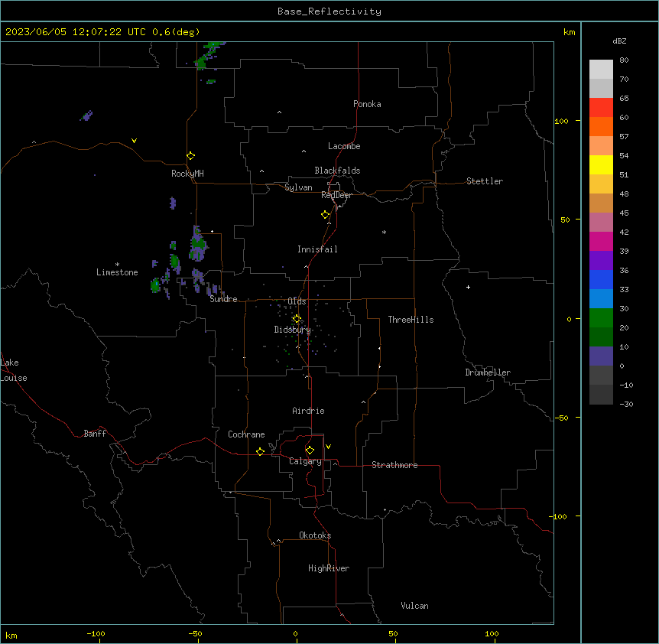Image resolution: width=659 pixels, height=644 pixels.
Task: Click the yellow 54 dBZ color swatch
Action: tap(601, 164)
